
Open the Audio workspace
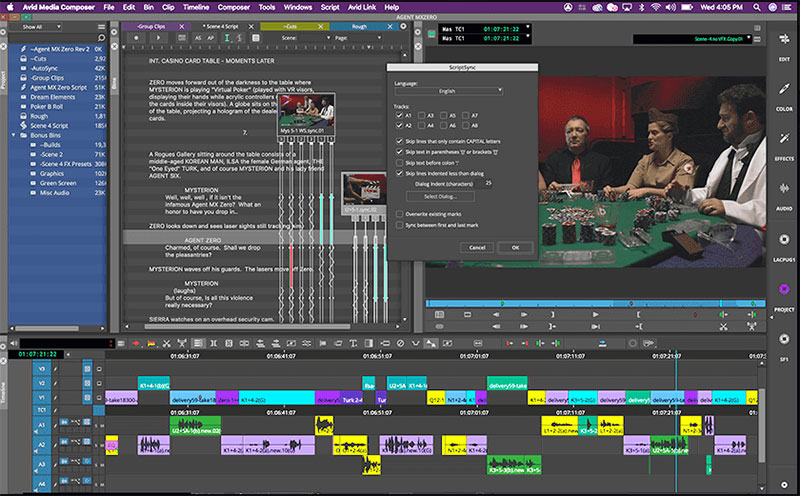784,188
